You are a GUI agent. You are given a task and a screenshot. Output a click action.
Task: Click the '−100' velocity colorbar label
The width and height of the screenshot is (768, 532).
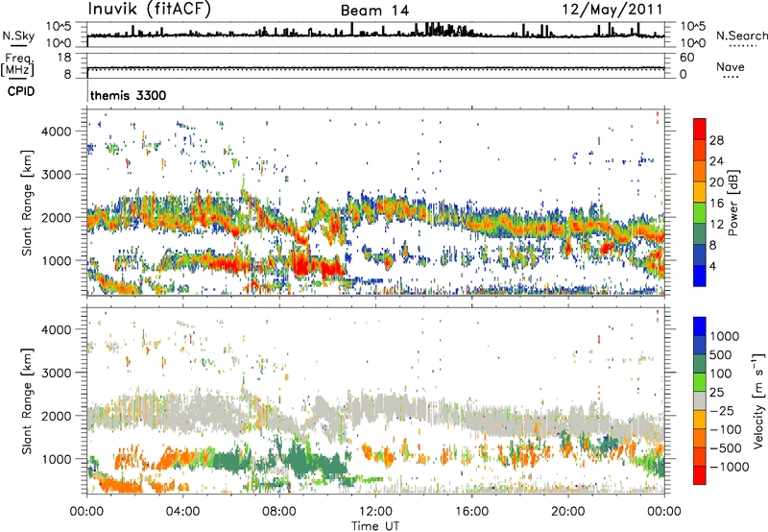pyautogui.click(x=726, y=429)
